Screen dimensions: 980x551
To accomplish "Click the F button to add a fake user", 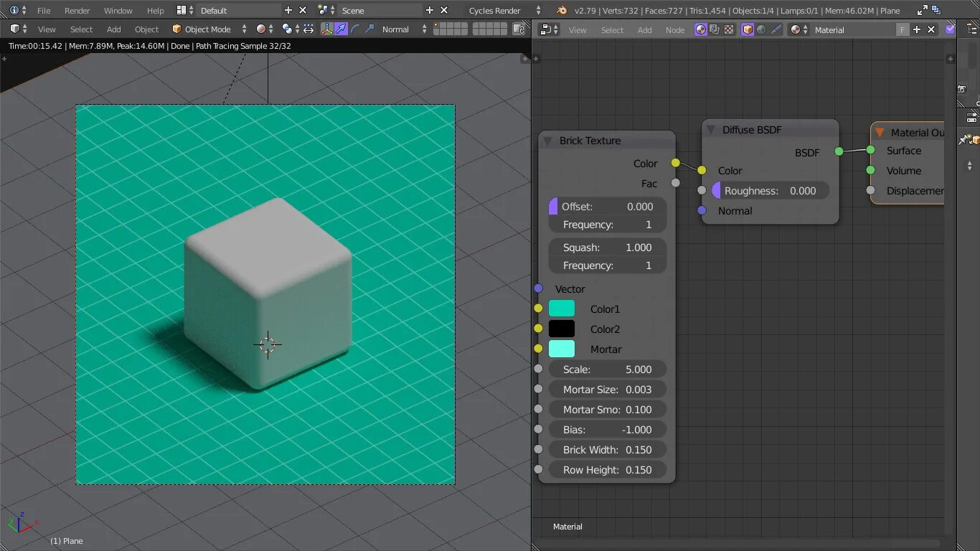I will (903, 29).
